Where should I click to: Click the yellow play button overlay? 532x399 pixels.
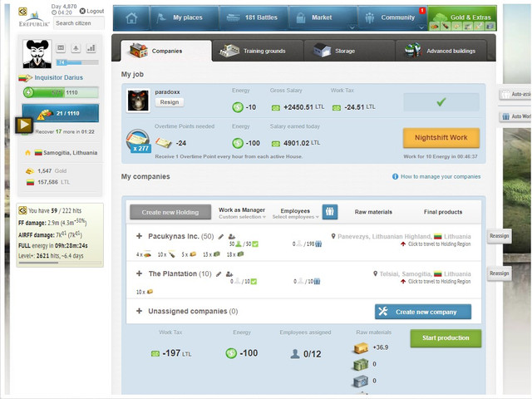[x=24, y=125]
